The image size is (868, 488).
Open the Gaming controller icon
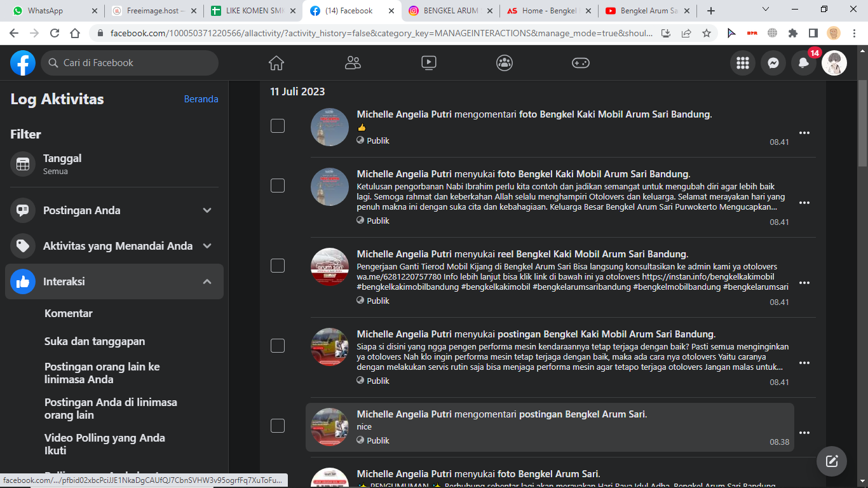(x=581, y=63)
